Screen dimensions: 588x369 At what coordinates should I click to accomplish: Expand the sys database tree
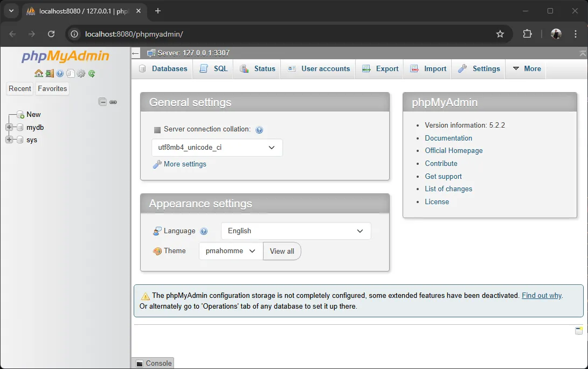click(x=9, y=140)
